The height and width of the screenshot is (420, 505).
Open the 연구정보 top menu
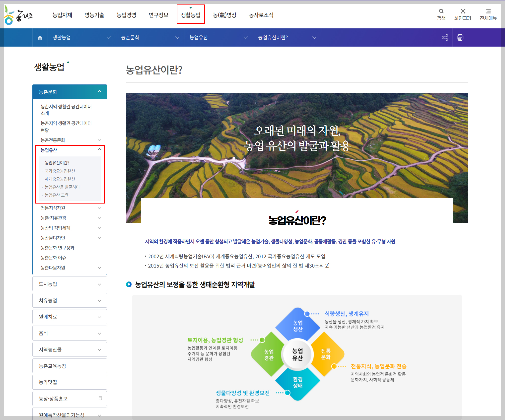pos(158,15)
